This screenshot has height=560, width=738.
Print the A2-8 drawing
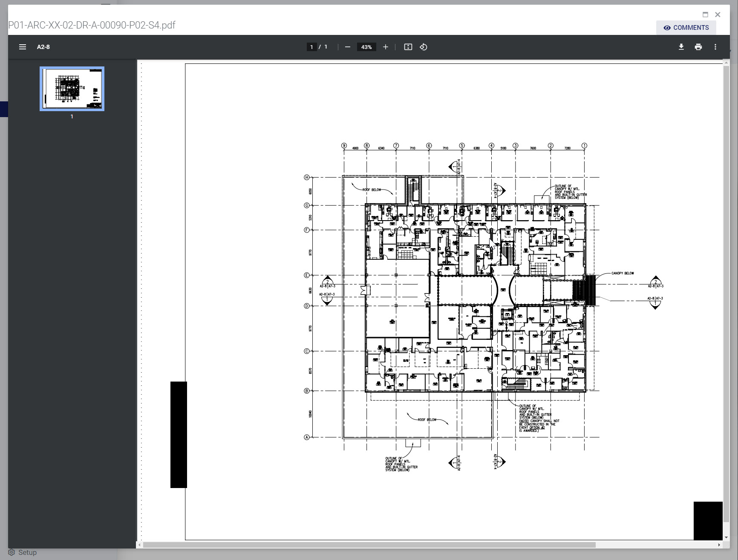pos(698,47)
